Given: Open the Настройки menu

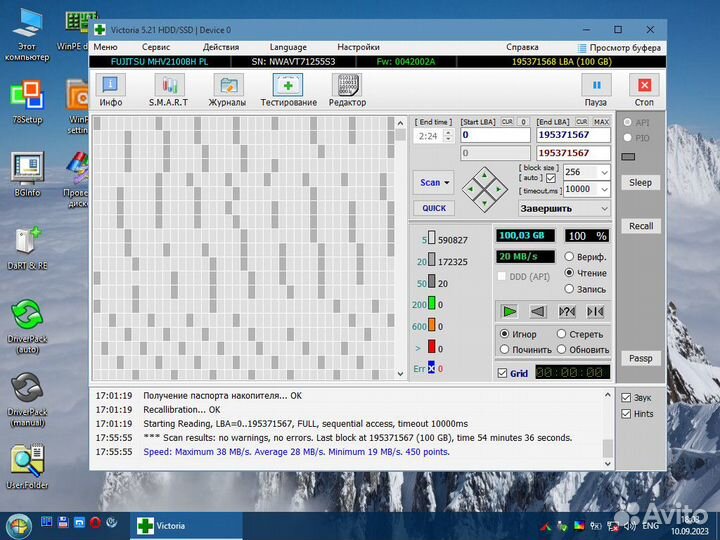Looking at the screenshot, I should point(358,47).
